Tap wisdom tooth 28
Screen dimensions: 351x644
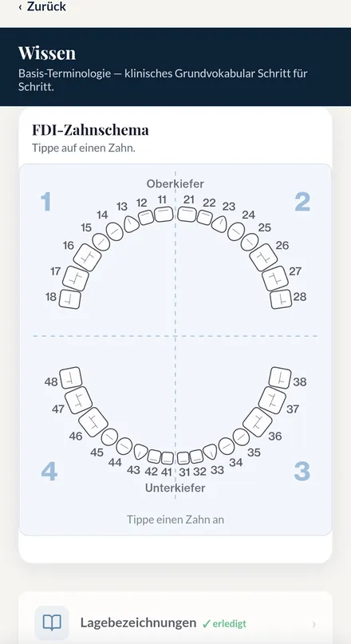click(281, 299)
